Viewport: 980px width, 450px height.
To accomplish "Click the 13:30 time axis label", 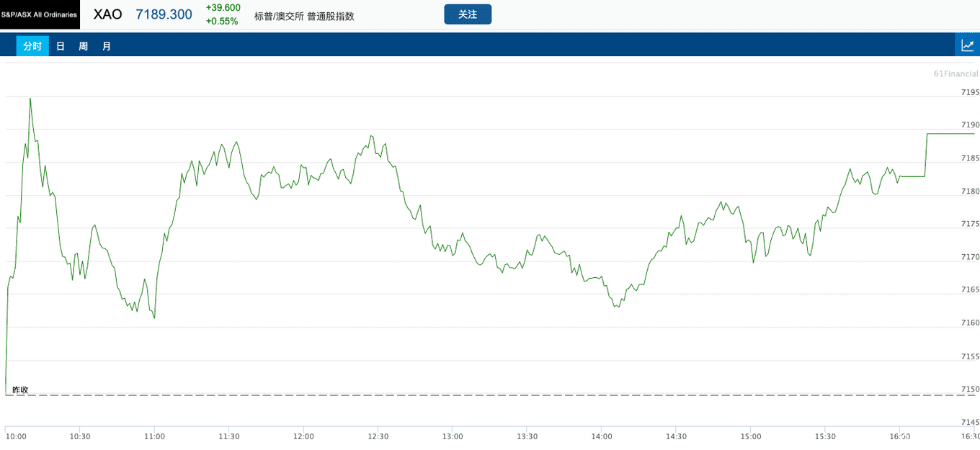I will (x=527, y=436).
